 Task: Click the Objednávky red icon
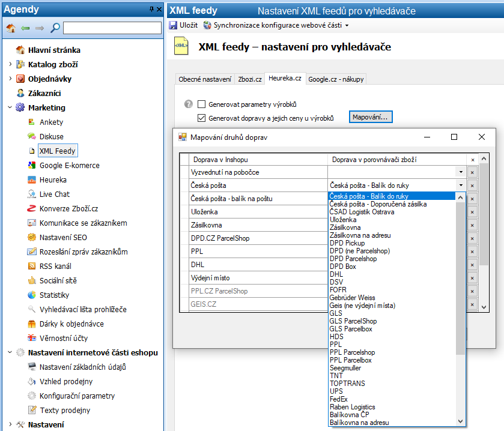20,79
